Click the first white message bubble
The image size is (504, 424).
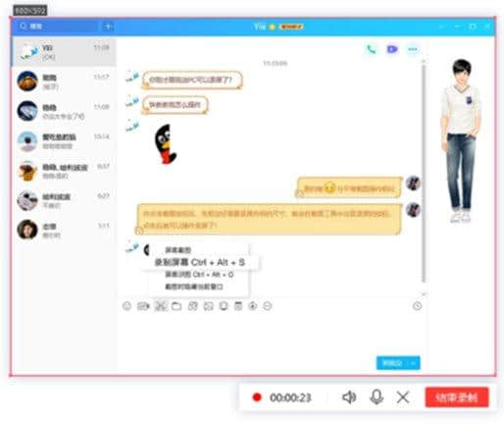click(192, 79)
